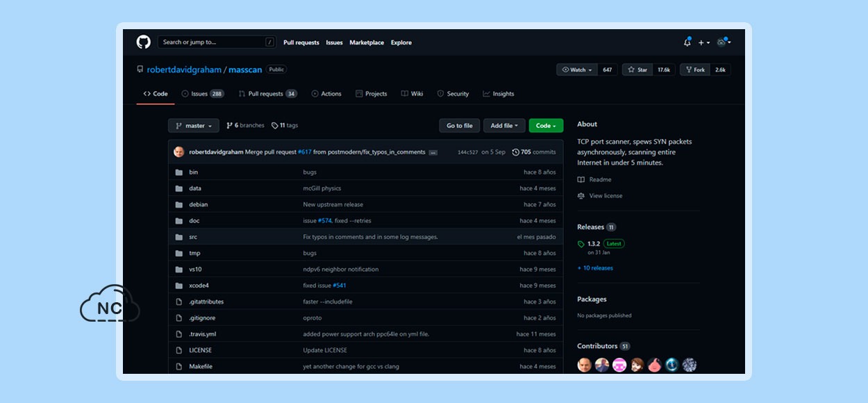This screenshot has width=868, height=403.
Task: Open the masscan repository name link
Action: pyautogui.click(x=245, y=69)
